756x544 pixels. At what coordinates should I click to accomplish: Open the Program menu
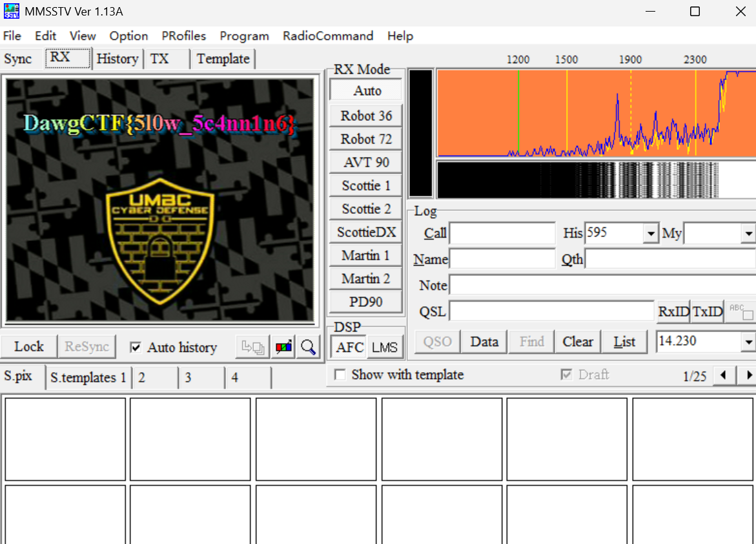(244, 36)
